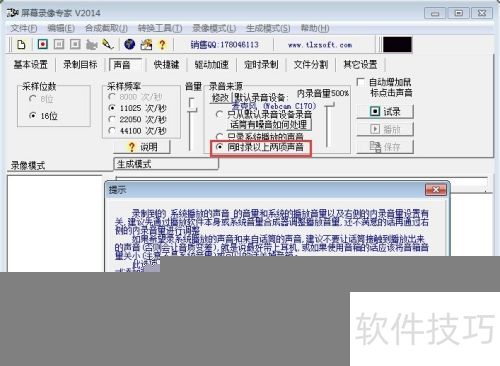The height and width of the screenshot is (366, 500).
Task: Click the 话筒有噪音如何处理 button
Action: (x=269, y=125)
